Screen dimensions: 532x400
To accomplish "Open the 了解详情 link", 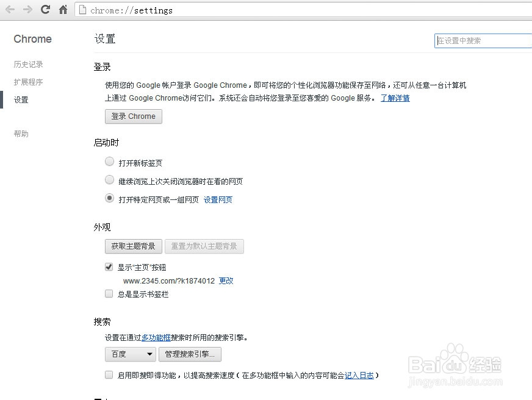I will pos(395,98).
